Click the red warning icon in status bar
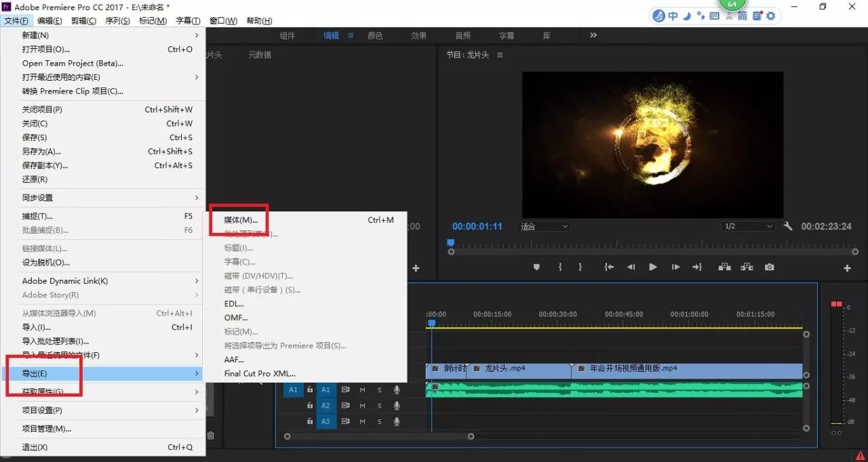 coord(860,456)
